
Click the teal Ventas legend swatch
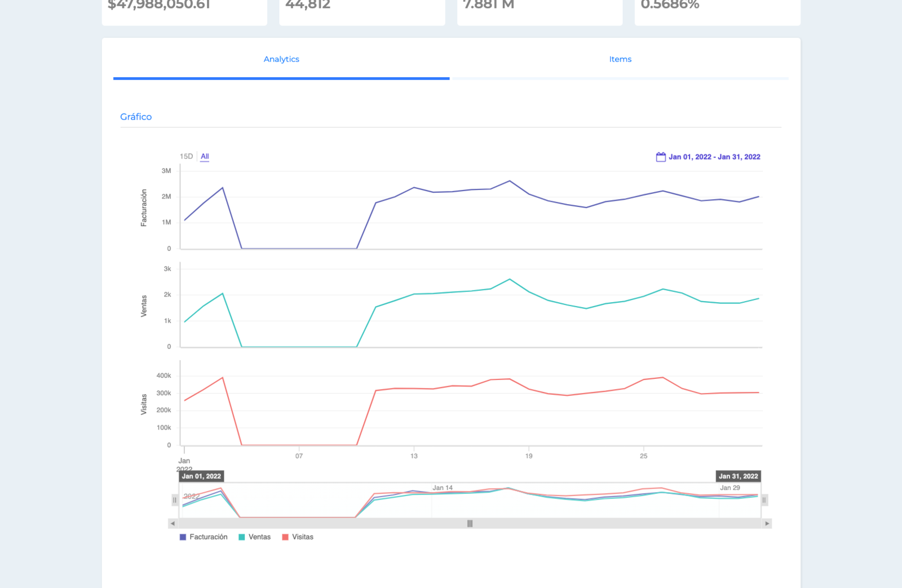pyautogui.click(x=242, y=537)
